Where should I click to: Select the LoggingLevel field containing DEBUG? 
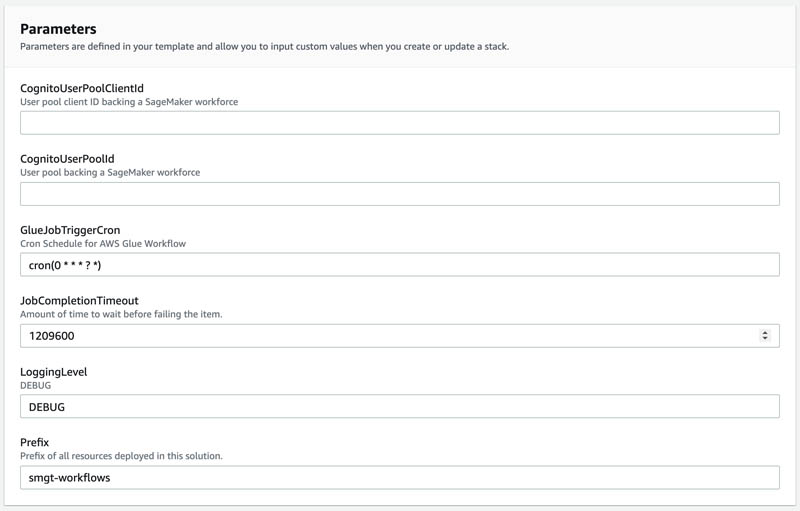pyautogui.click(x=399, y=406)
